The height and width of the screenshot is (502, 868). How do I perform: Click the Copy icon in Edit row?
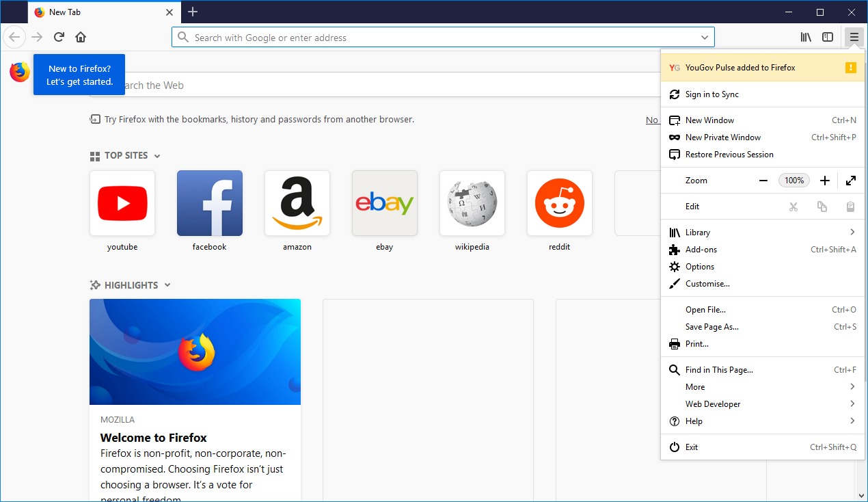pos(822,207)
